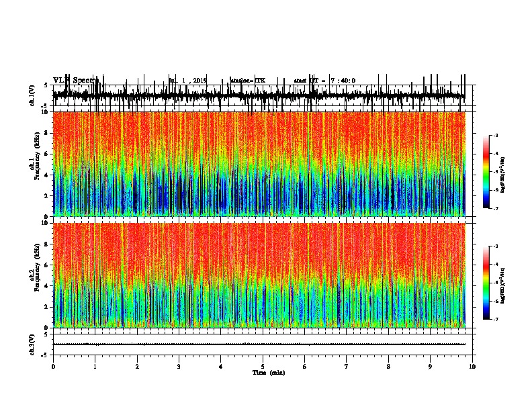Click the ch.1 color bar log(PSD) label

[x=503, y=175]
